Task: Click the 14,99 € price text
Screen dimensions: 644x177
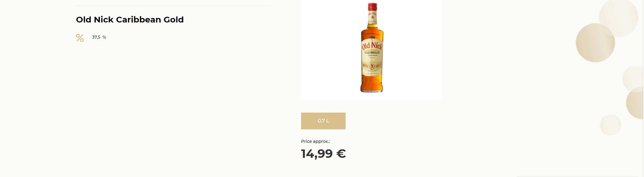Action: 323,154
